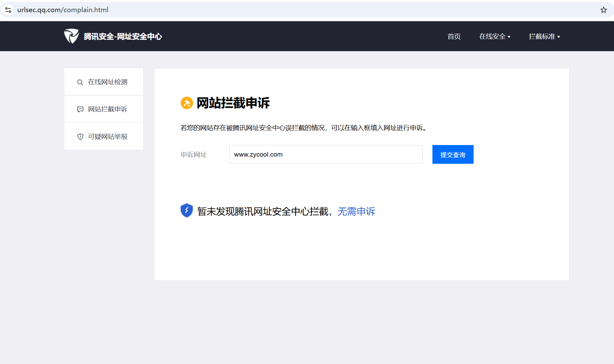This screenshot has height=364, width=614.
Task: Click the chat bubble icon beside 网站拦截申诉
Action: tap(80, 109)
